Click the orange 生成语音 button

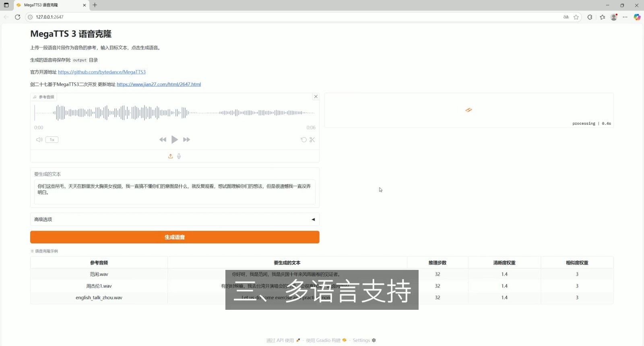[x=175, y=237]
